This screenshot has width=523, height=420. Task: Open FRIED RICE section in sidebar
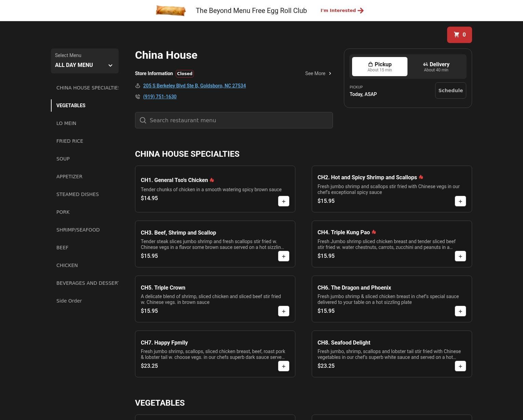click(70, 141)
